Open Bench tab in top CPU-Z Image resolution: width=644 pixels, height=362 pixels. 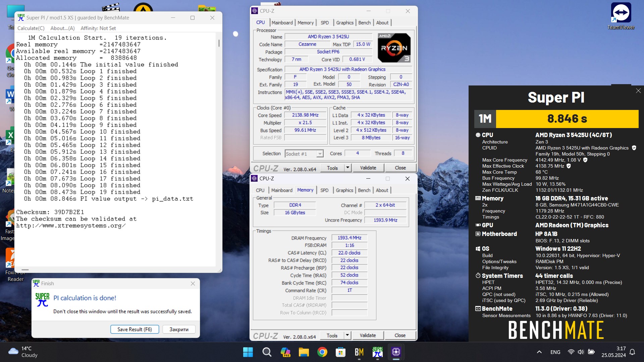point(365,22)
